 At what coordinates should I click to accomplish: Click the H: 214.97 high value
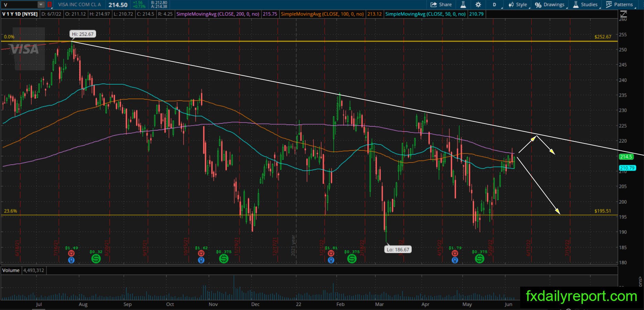[x=99, y=14]
